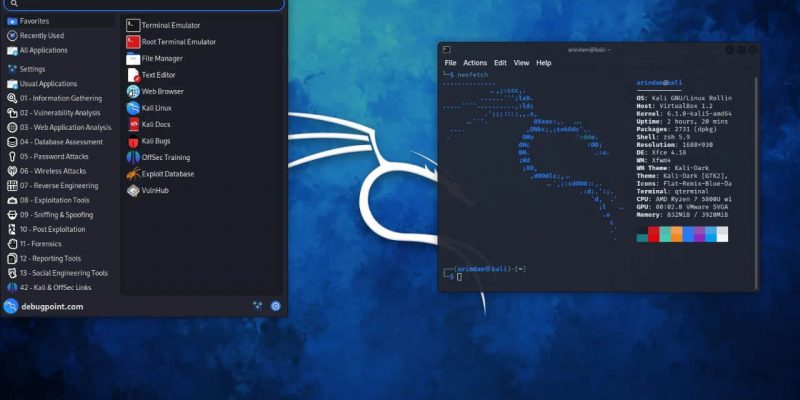This screenshot has height=400, width=800.
Task: Open Kali Docs entry
Action: (x=148, y=124)
